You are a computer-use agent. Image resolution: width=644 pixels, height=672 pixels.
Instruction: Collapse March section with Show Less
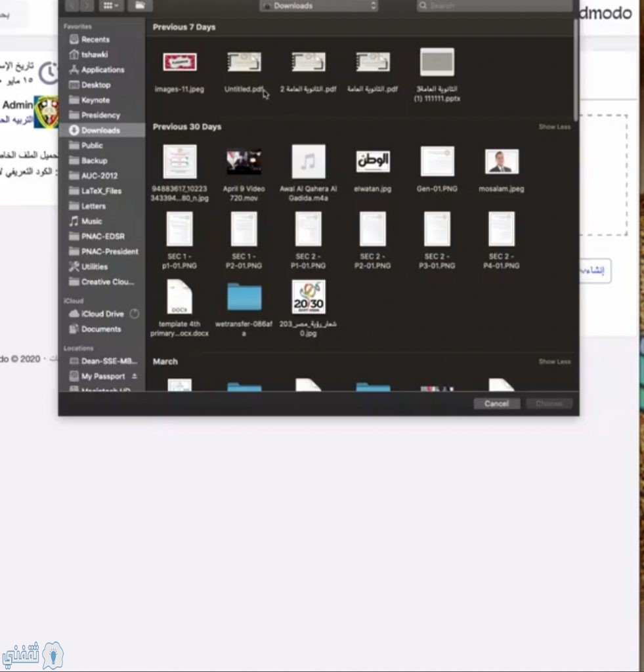coord(554,362)
